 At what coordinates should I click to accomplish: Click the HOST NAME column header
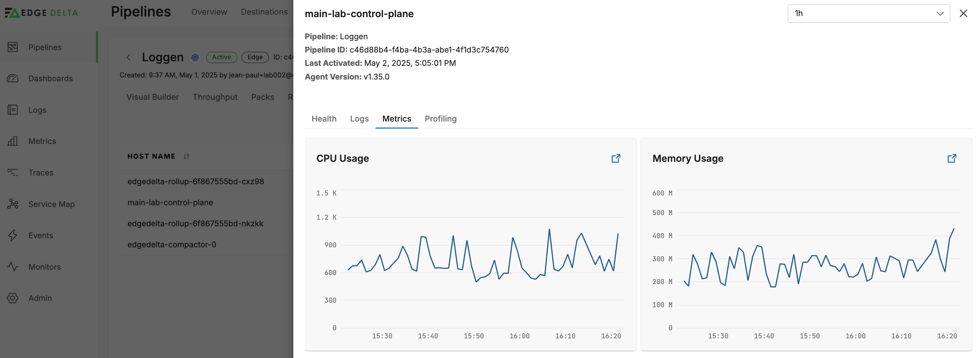[x=151, y=156]
